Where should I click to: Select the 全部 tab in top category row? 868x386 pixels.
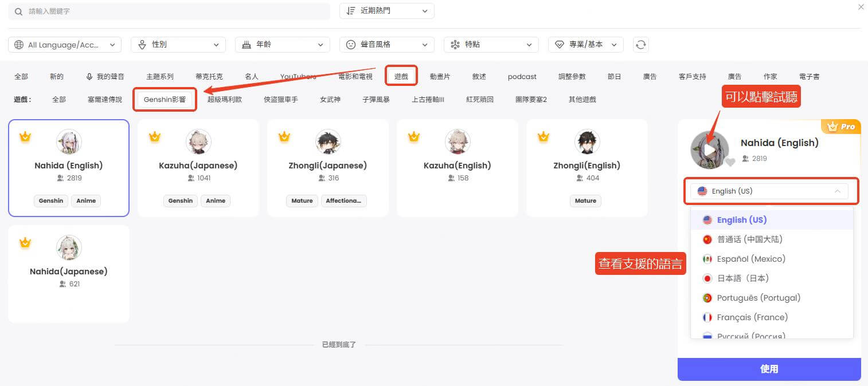[21, 76]
